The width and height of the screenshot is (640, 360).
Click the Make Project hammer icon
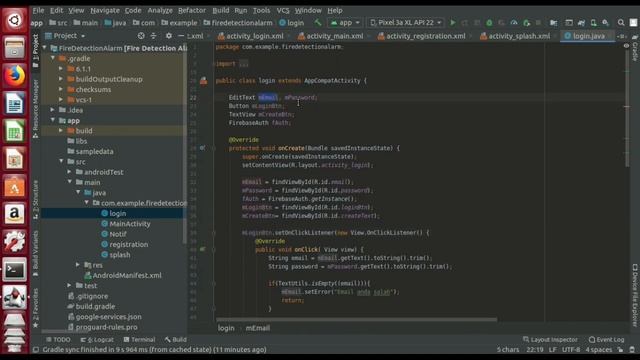318,22
